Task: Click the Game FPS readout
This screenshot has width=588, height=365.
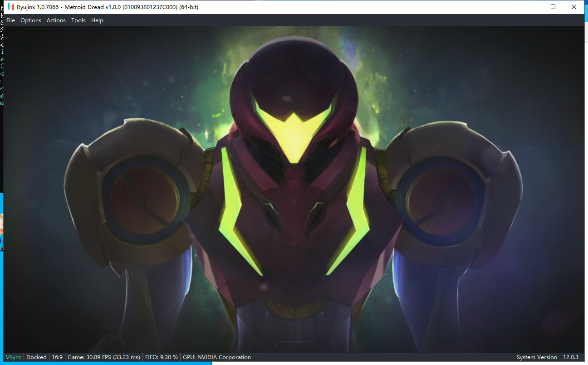Action: 103,357
